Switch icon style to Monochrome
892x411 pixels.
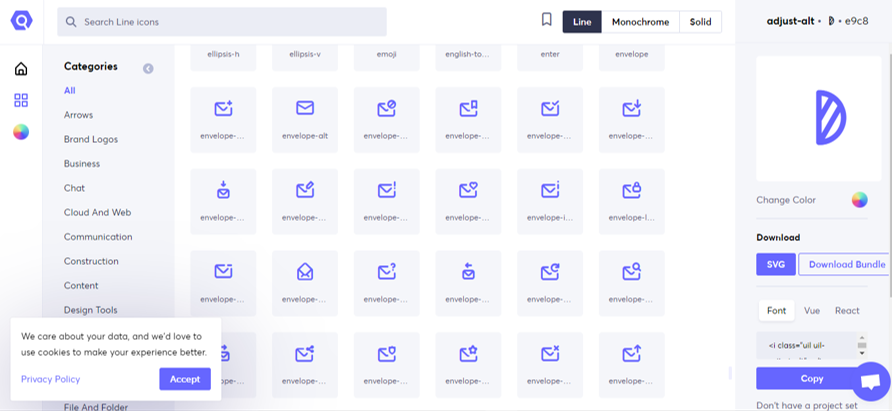[641, 22]
